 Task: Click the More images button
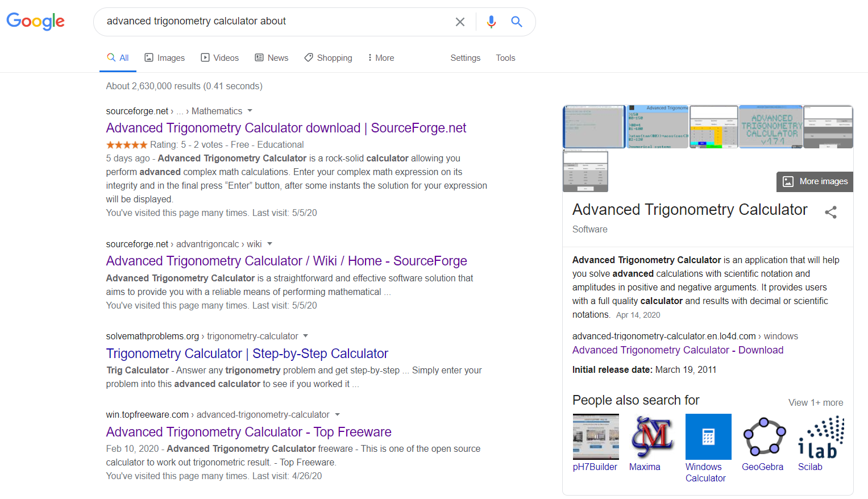(x=815, y=181)
